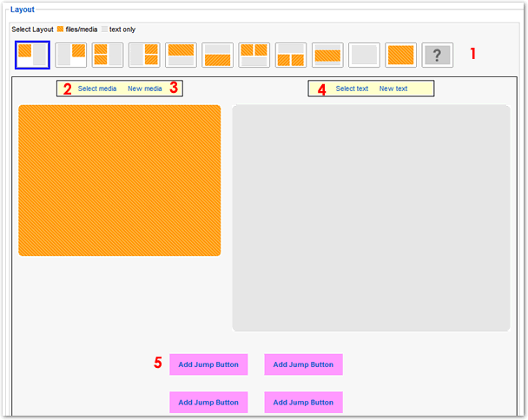Choose layout with two media left, text right
The image size is (528, 420).
pos(108,55)
